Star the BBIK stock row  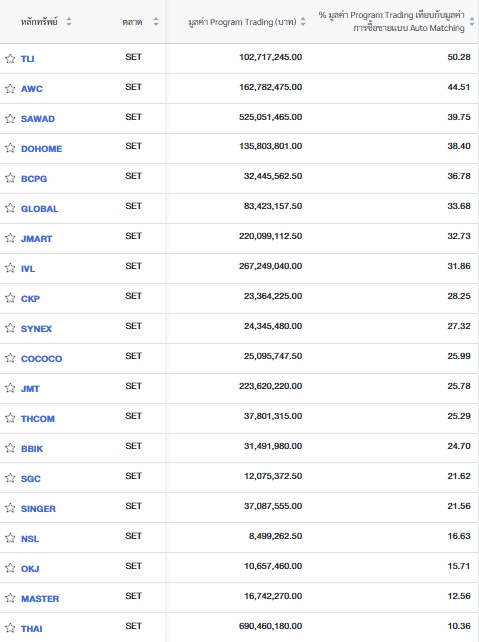coord(10,448)
